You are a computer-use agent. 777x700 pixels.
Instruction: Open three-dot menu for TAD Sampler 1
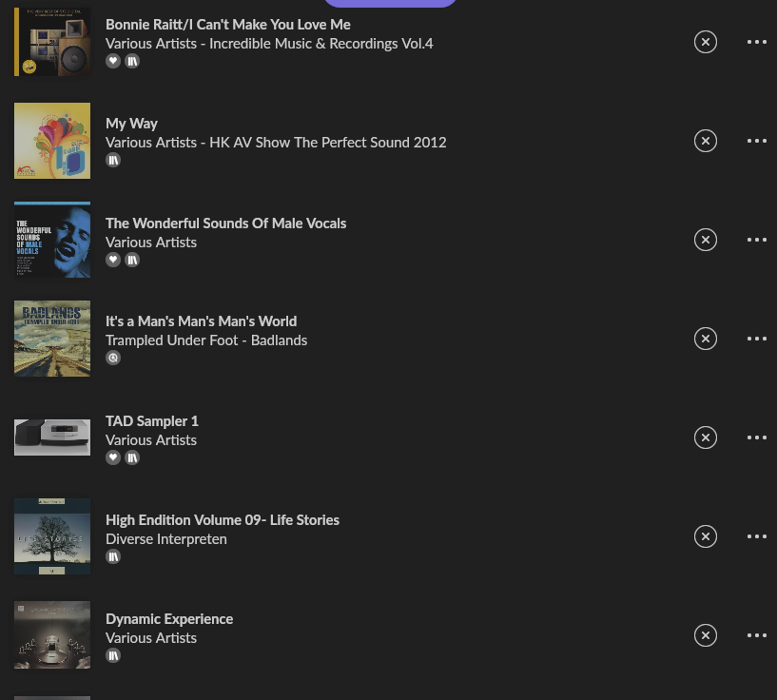(757, 437)
